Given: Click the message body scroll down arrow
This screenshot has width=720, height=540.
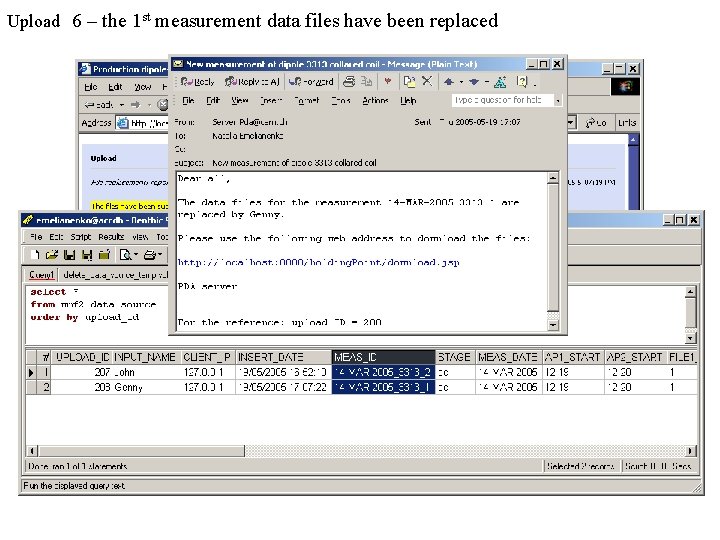Looking at the screenshot, I should point(553,325).
